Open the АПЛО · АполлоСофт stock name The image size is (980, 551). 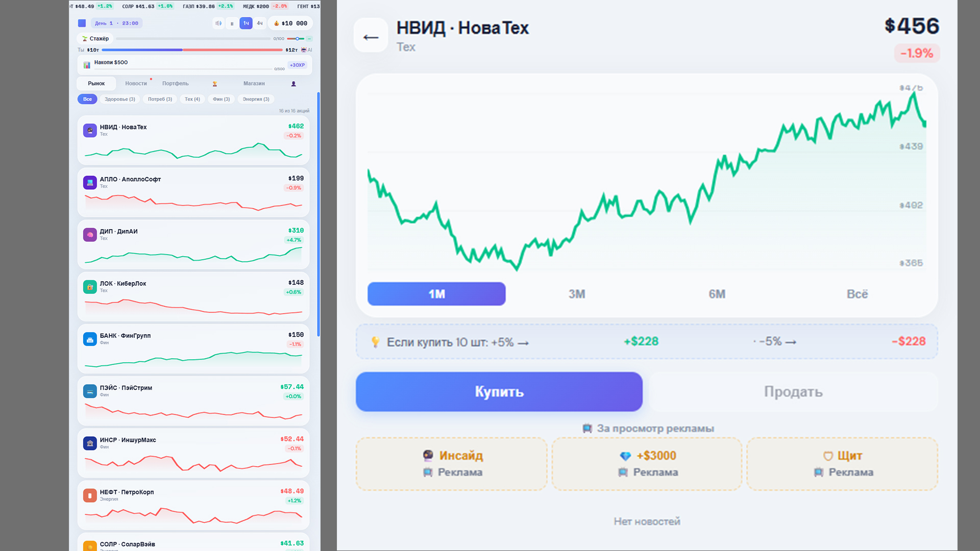point(130,179)
